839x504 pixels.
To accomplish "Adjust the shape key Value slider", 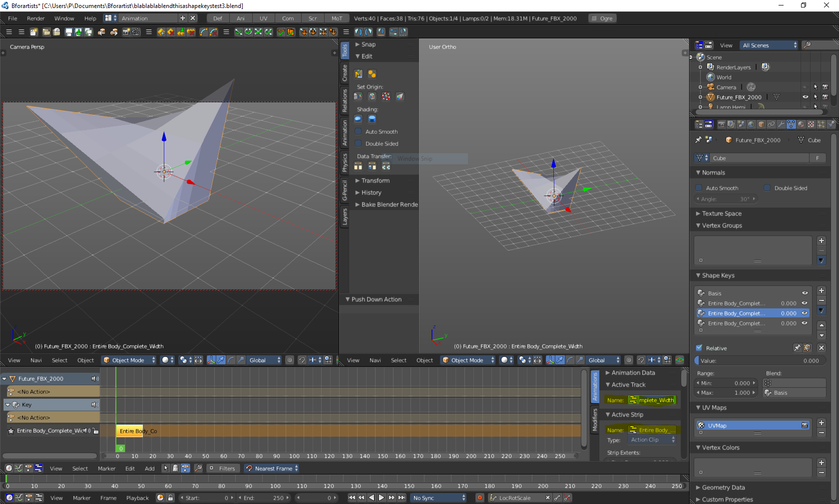I will (x=759, y=361).
